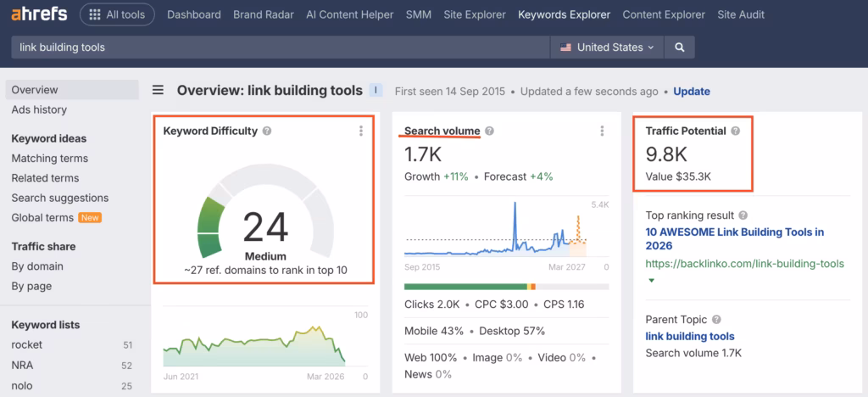Click Traffic Potential help icon
The width and height of the screenshot is (868, 397).
[735, 131]
